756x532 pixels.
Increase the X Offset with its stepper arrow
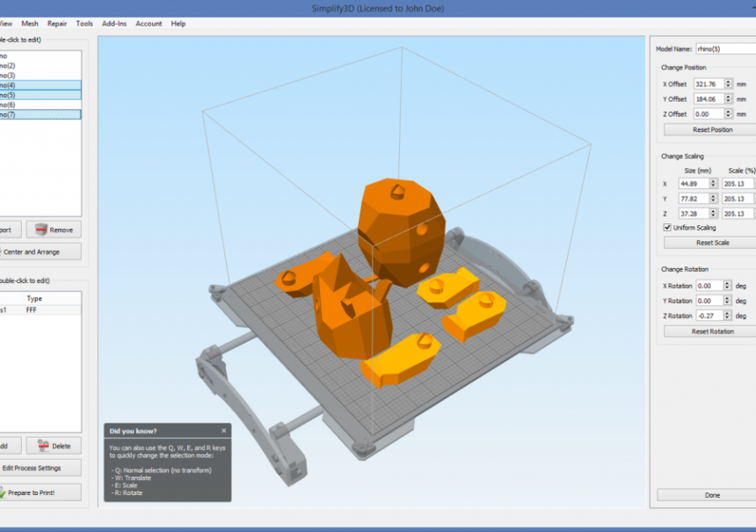(x=728, y=83)
